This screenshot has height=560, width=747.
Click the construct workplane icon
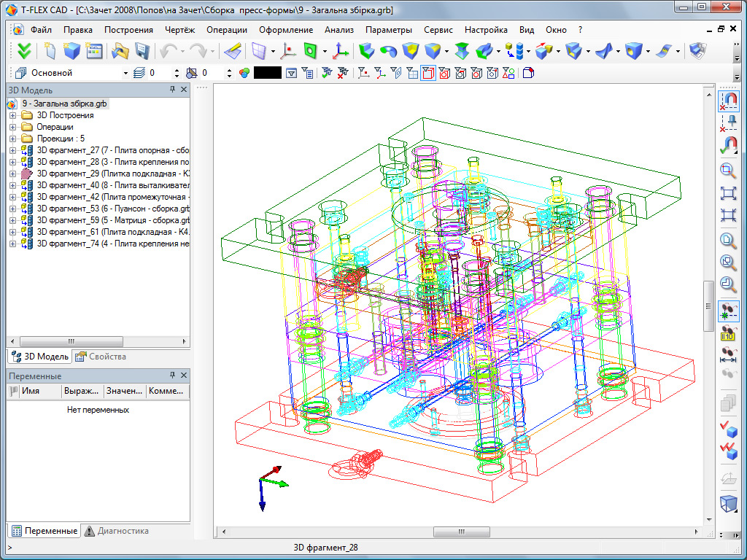259,51
